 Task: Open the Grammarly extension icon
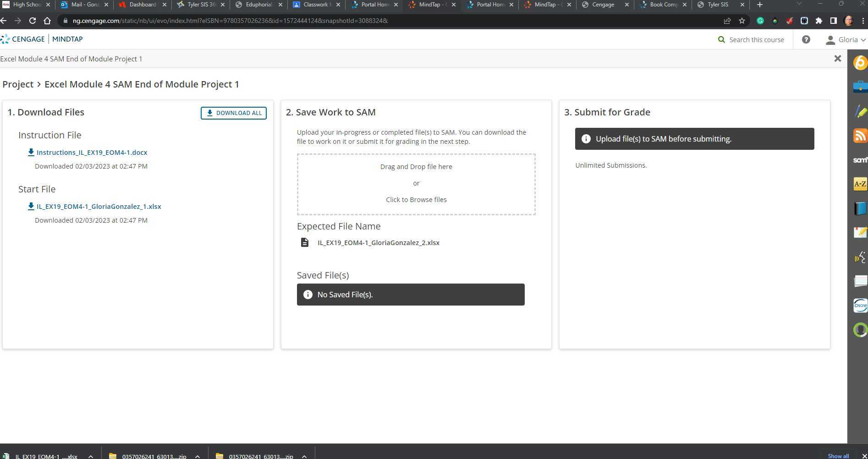click(x=760, y=21)
